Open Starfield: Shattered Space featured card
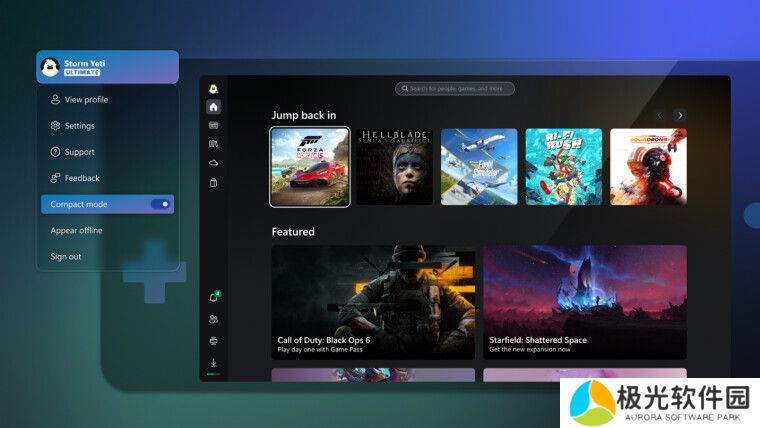This screenshot has height=428, width=760. click(585, 302)
